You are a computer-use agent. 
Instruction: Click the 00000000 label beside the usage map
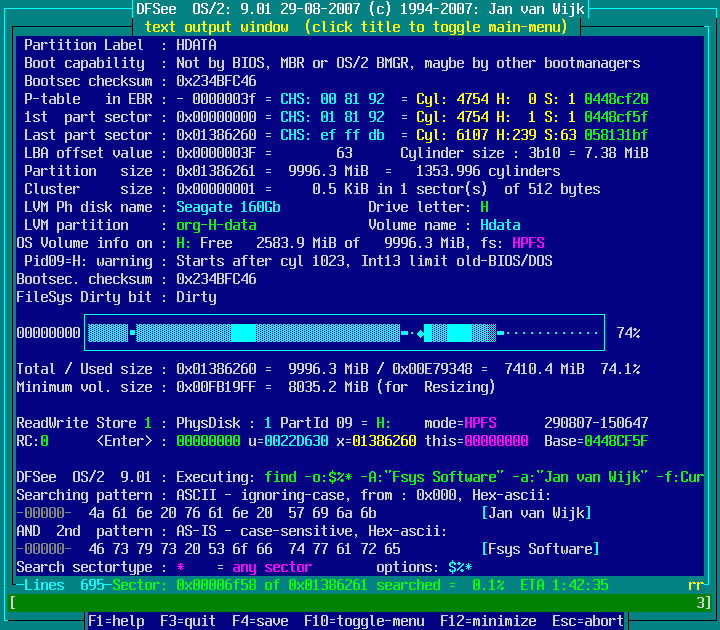point(48,332)
